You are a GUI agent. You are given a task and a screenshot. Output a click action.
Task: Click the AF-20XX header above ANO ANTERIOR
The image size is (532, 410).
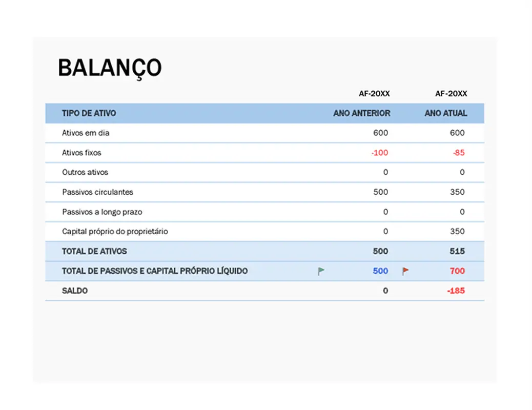pos(375,93)
